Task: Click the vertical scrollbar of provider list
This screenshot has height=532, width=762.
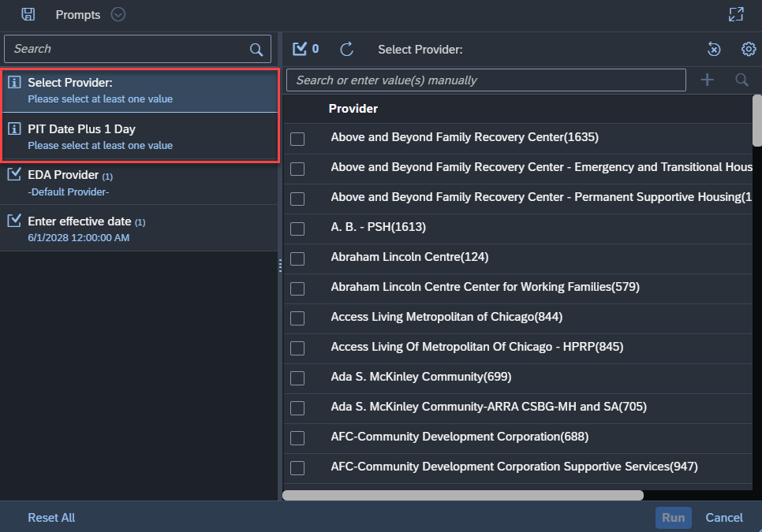Action: coord(757,121)
